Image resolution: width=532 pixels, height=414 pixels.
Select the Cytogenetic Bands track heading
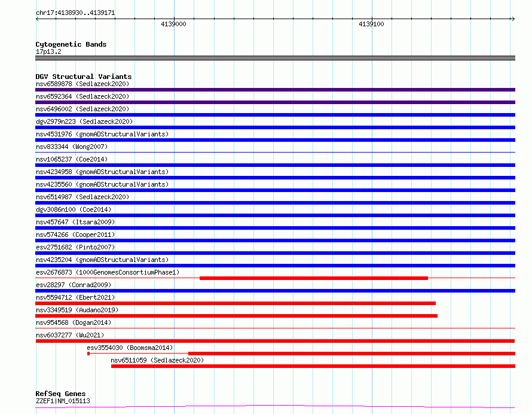tap(71, 44)
